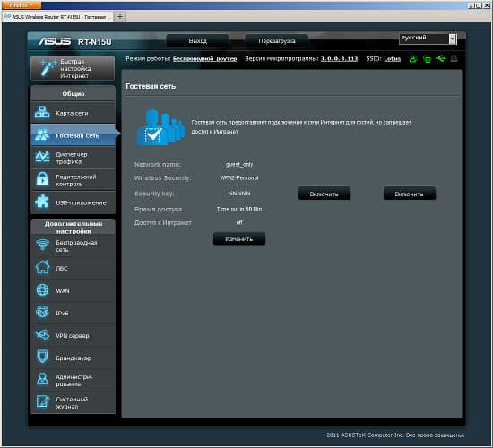Click the Гостевая сеть page heading

[x=151, y=86]
